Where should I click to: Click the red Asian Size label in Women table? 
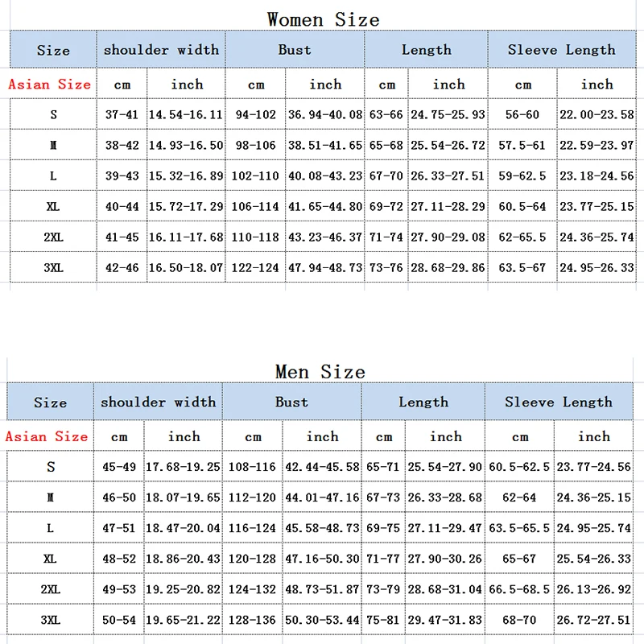(x=50, y=84)
